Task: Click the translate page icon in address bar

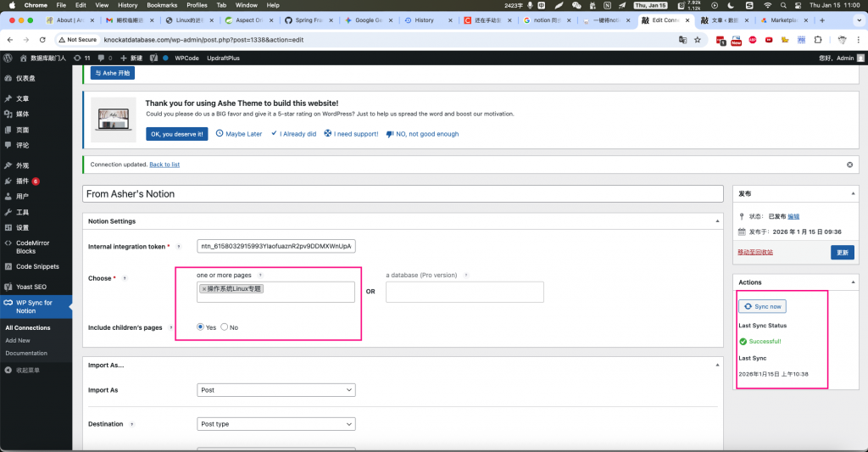Action: 682,40
